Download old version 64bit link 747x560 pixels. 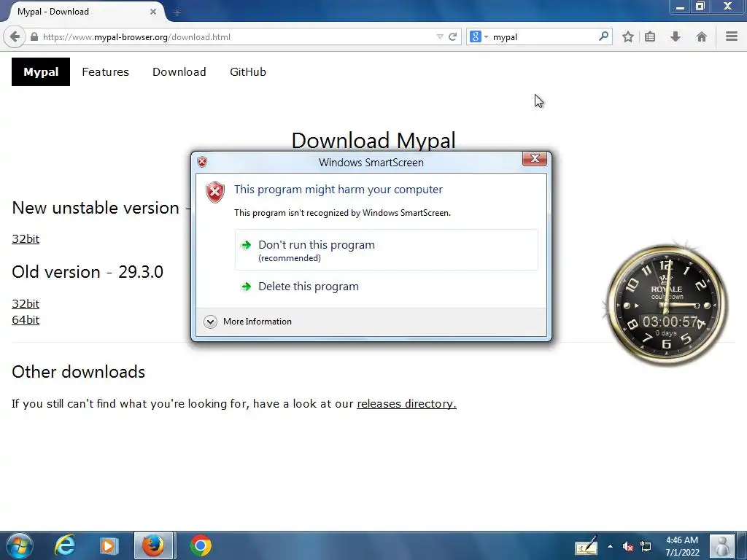tap(26, 319)
